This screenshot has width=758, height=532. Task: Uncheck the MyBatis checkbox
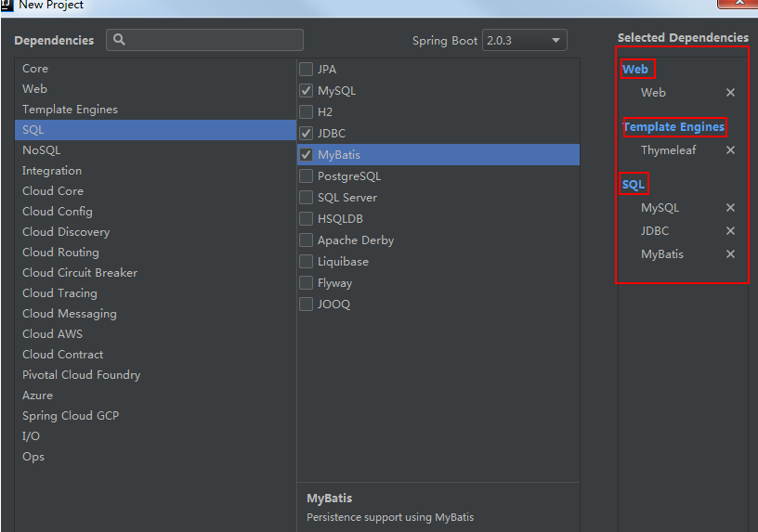[x=306, y=155]
